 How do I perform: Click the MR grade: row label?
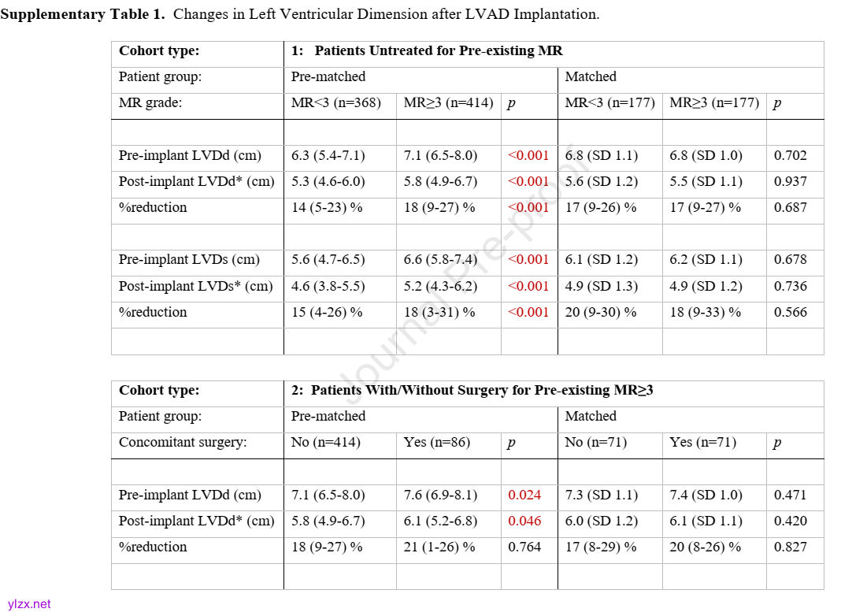coord(150,103)
